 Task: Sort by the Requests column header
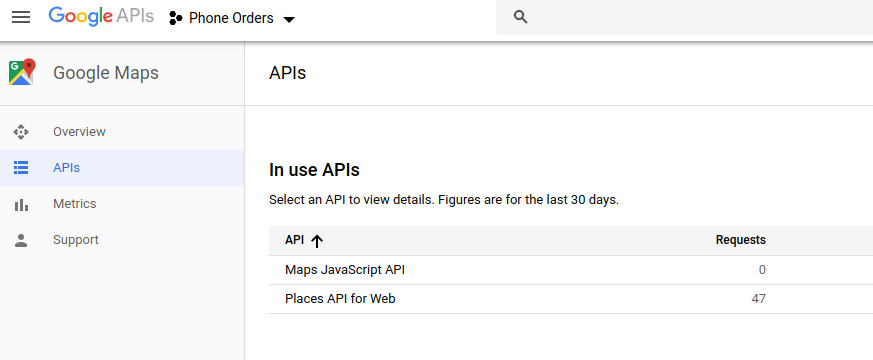coord(740,240)
